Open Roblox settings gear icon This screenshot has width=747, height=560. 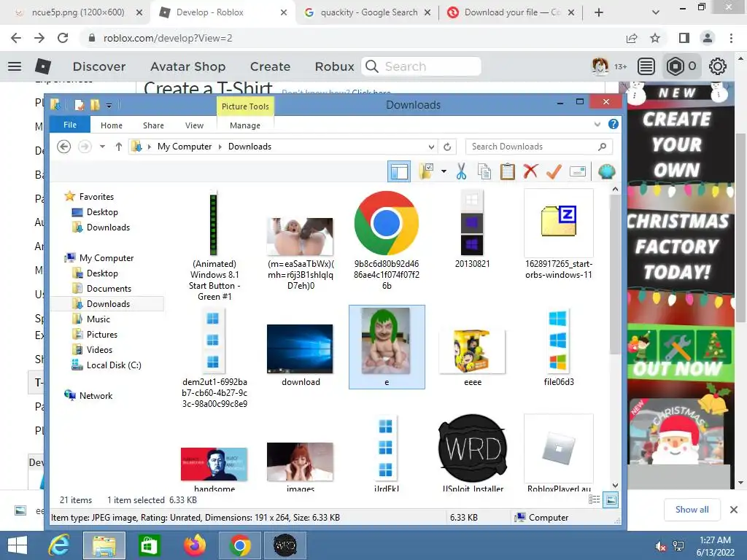[x=718, y=66]
